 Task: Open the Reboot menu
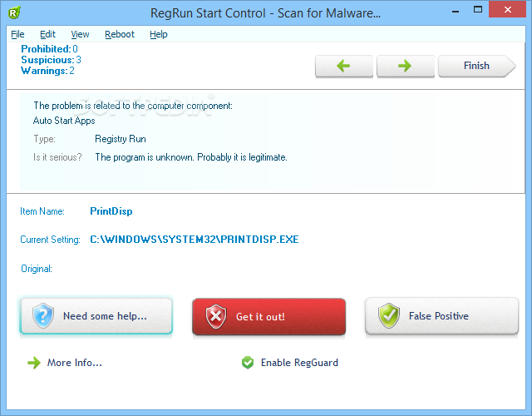coord(120,34)
